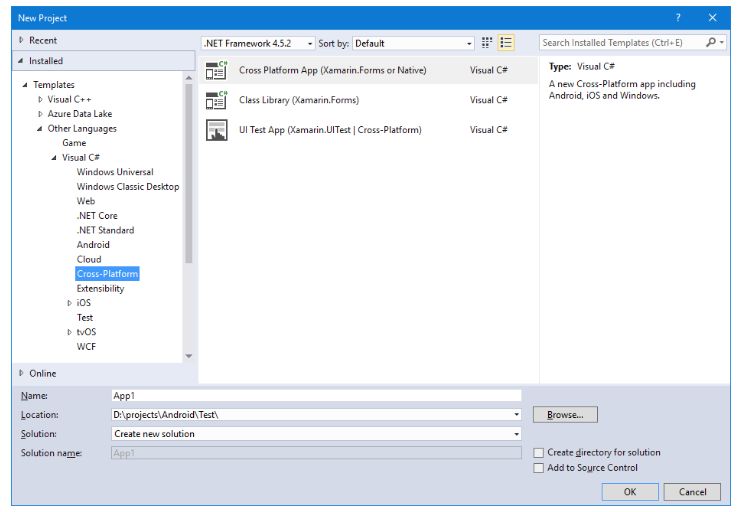Expand the Recent section
The width and height of the screenshot is (739, 512).
[x=21, y=41]
